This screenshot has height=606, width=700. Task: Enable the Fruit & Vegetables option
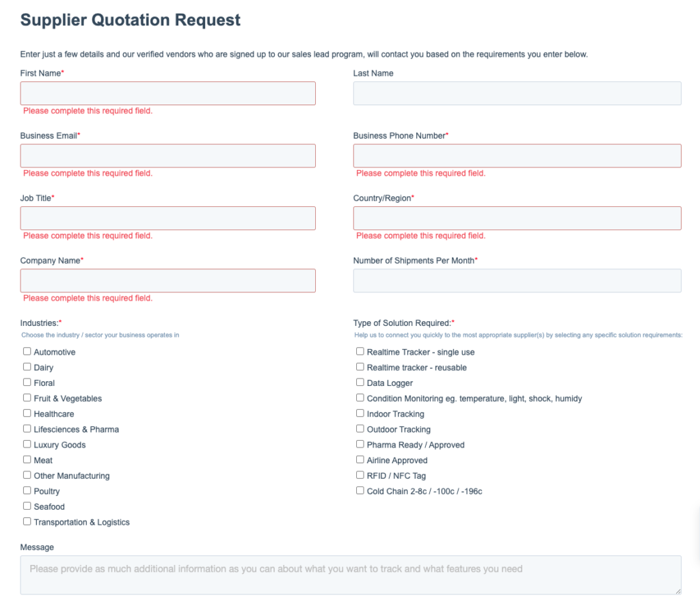point(27,398)
